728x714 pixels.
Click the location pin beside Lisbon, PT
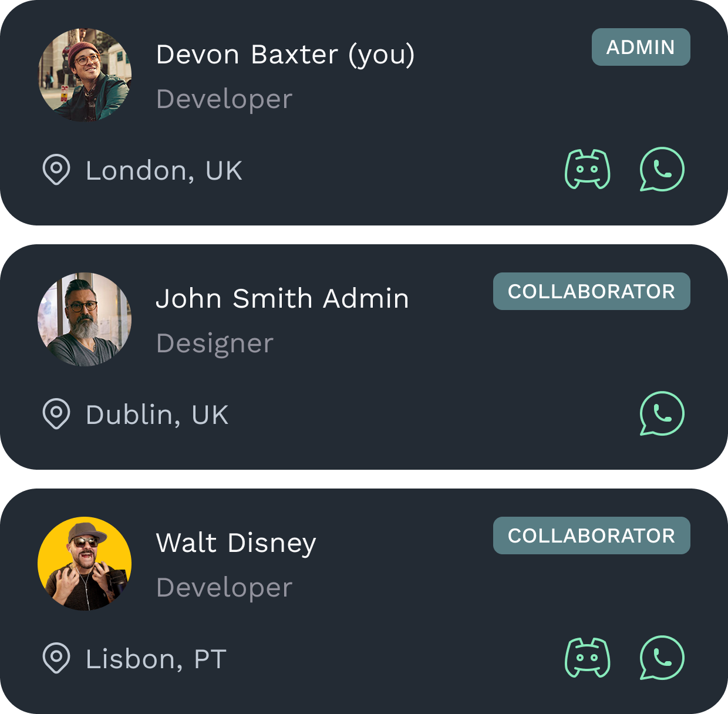56,658
